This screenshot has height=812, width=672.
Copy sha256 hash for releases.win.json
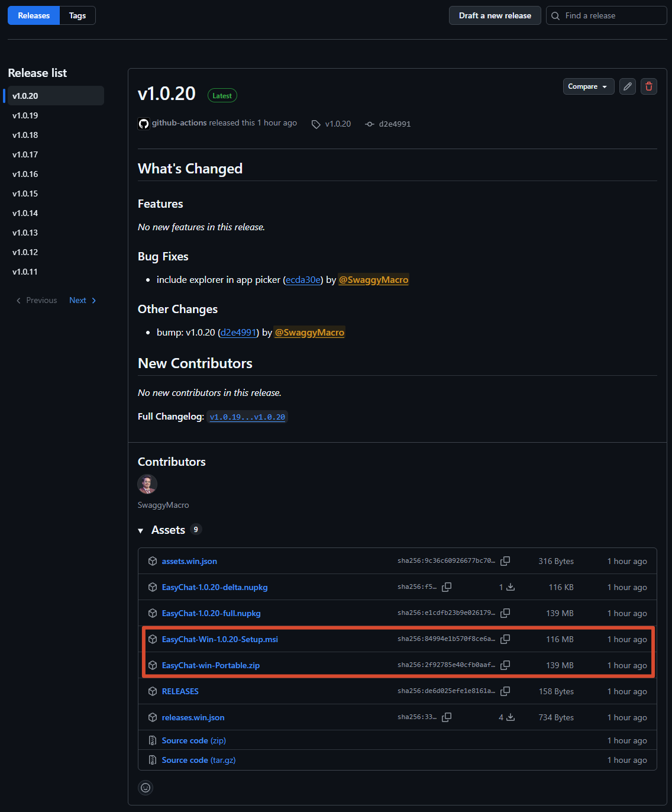coord(447,717)
